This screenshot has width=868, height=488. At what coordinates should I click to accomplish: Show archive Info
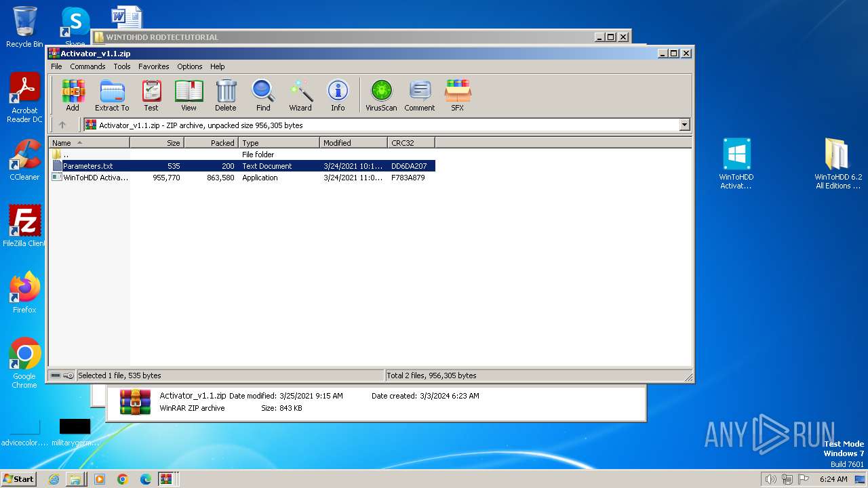tap(338, 95)
